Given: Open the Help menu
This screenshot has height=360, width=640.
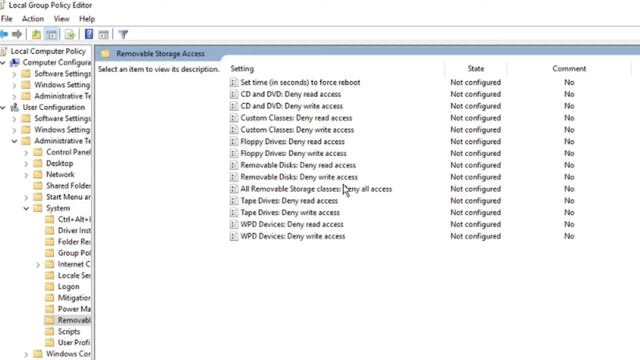Looking at the screenshot, I should (87, 19).
